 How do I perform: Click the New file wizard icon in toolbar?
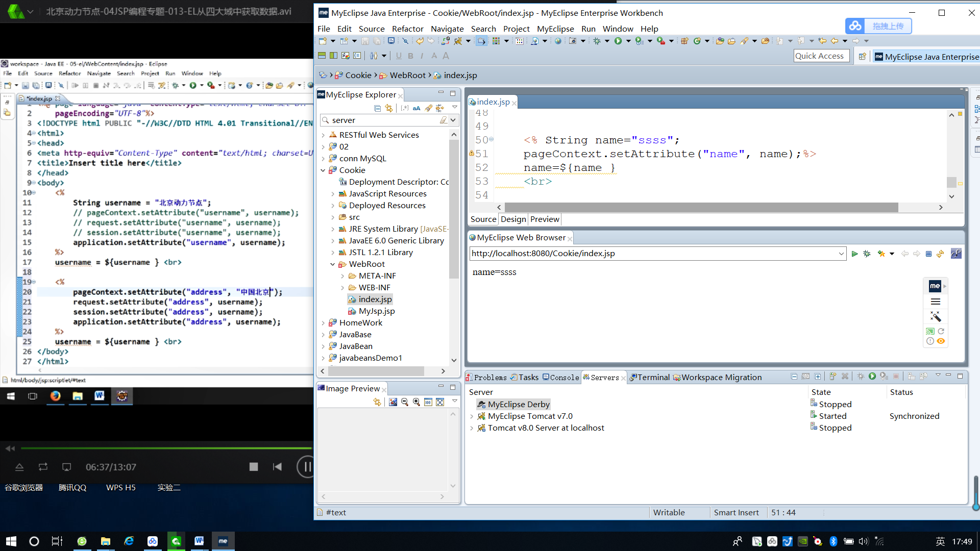point(323,41)
